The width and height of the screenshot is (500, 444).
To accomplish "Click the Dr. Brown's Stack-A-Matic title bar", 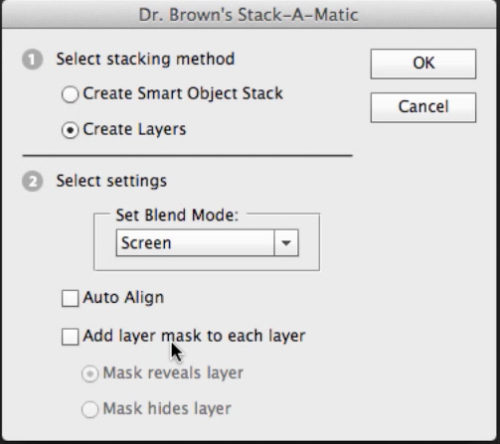I will tap(249, 15).
